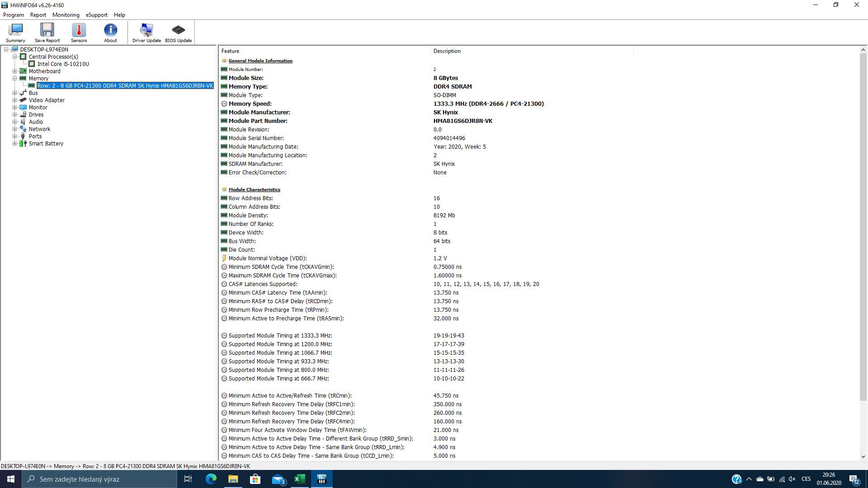Screen dimensions: 868x488
Task: Click the scrollbar down arrow
Action: (863, 457)
